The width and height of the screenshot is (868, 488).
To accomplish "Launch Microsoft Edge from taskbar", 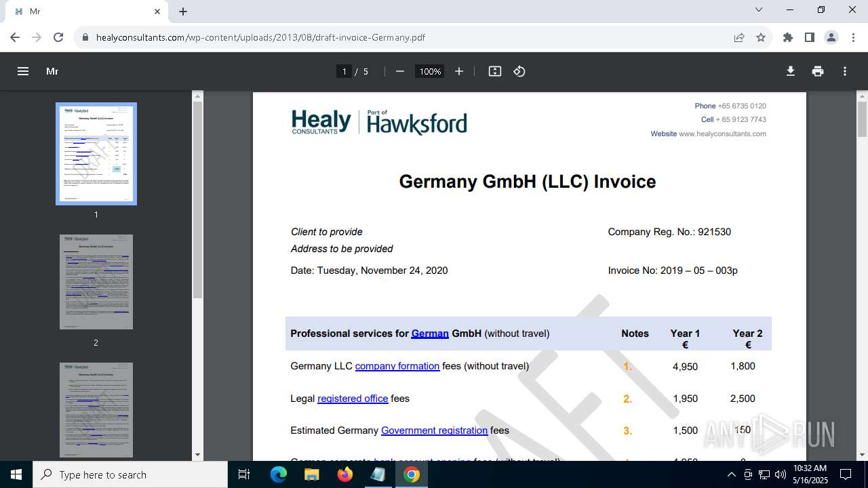I will (279, 474).
